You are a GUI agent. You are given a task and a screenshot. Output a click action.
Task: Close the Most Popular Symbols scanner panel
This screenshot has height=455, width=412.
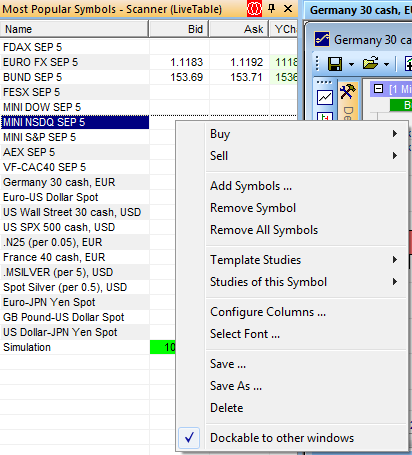[x=288, y=9]
